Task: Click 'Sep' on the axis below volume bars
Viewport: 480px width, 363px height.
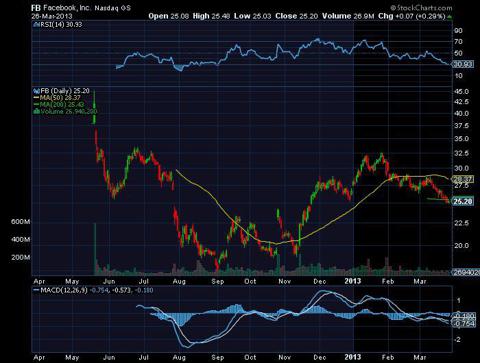Action: [x=218, y=281]
